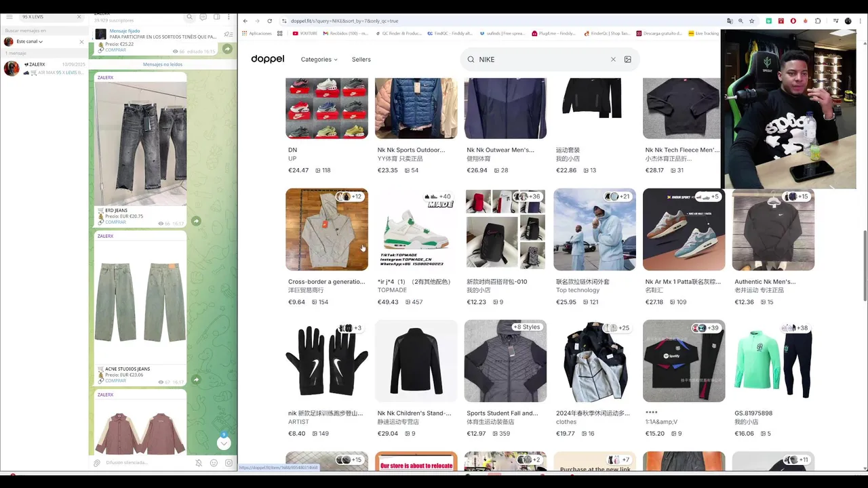The width and height of the screenshot is (868, 488).
Task: Click the TOPMADE seller name
Action: [392, 290]
